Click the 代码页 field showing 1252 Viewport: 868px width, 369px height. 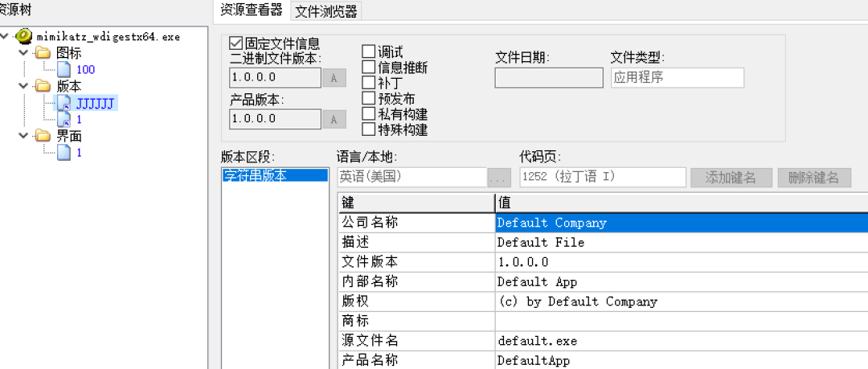pyautogui.click(x=602, y=178)
